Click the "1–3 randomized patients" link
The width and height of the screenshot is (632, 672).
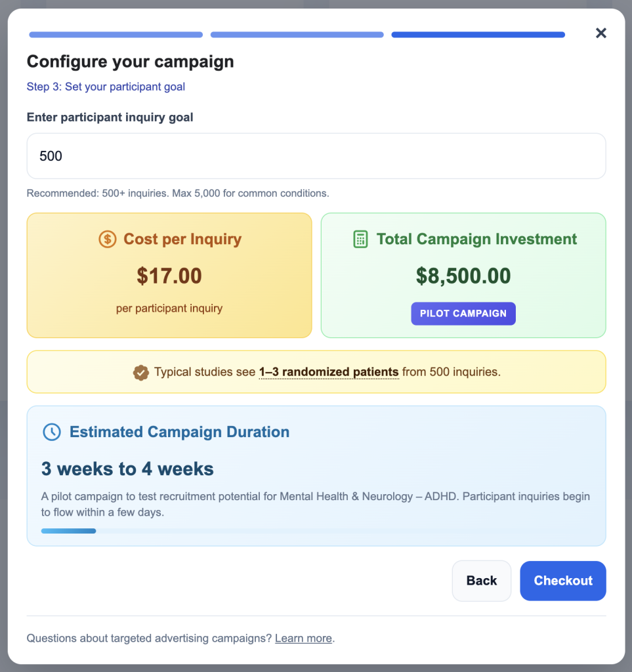[x=328, y=371]
